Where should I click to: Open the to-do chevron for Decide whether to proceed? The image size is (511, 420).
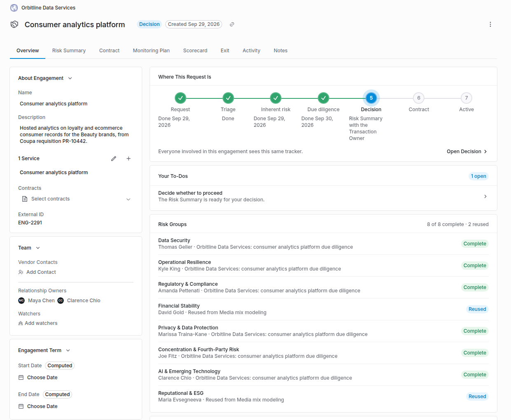tap(485, 196)
